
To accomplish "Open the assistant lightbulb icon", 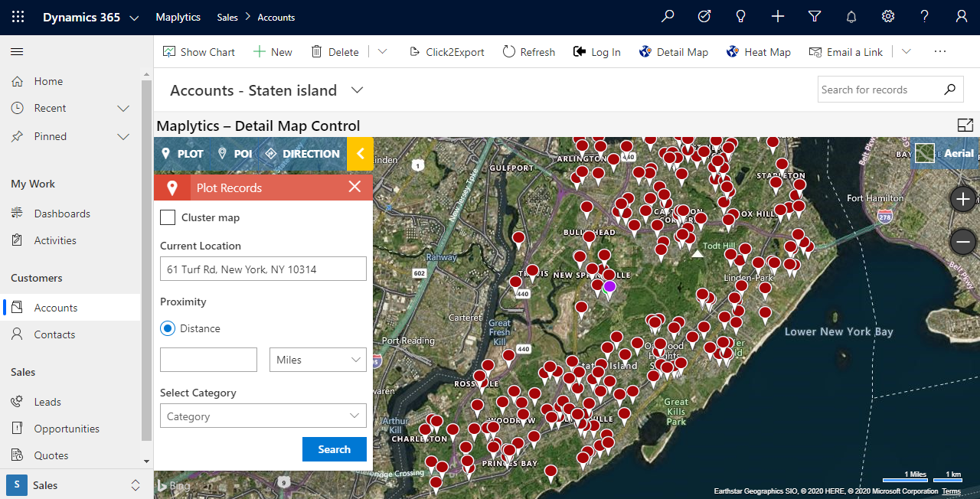I will click(x=741, y=17).
